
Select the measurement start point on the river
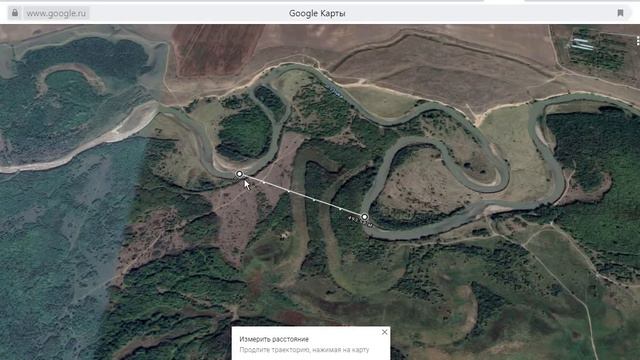240,174
